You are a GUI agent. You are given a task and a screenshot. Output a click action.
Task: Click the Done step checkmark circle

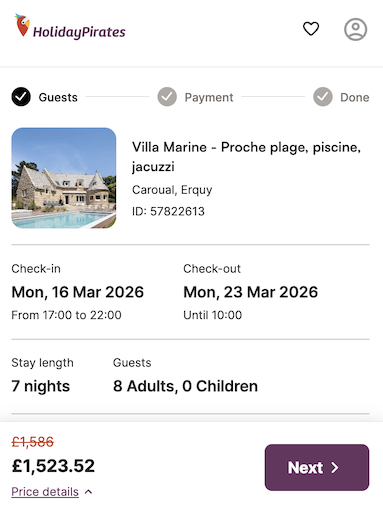(x=323, y=97)
